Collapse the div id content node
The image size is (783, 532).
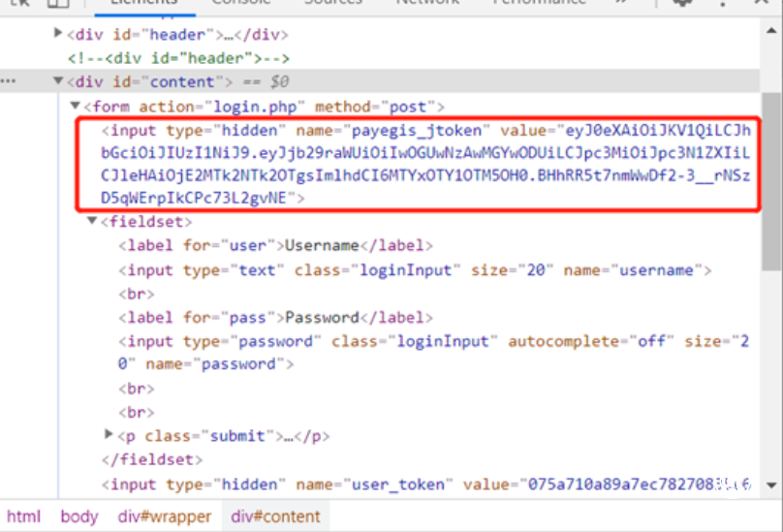point(58,81)
